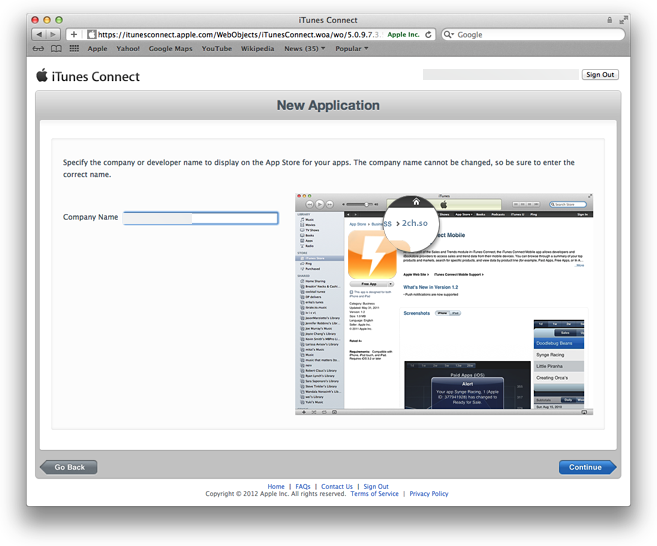The height and width of the screenshot is (546, 657).
Task: Open the Apple bookmark
Action: coord(97,49)
